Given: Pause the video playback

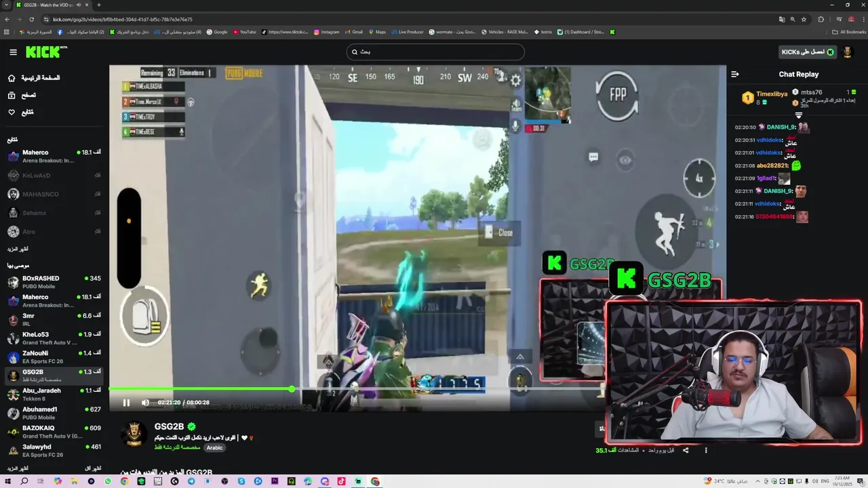Looking at the screenshot, I should 126,403.
